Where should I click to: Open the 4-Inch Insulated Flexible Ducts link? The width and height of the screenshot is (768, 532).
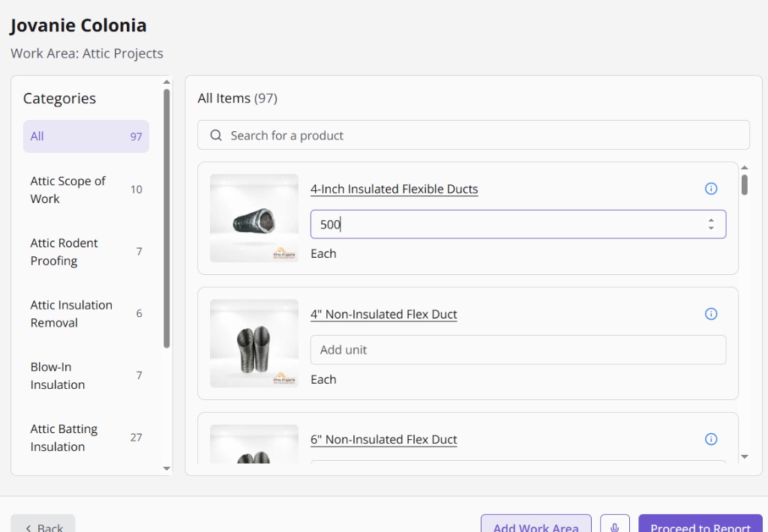point(394,189)
